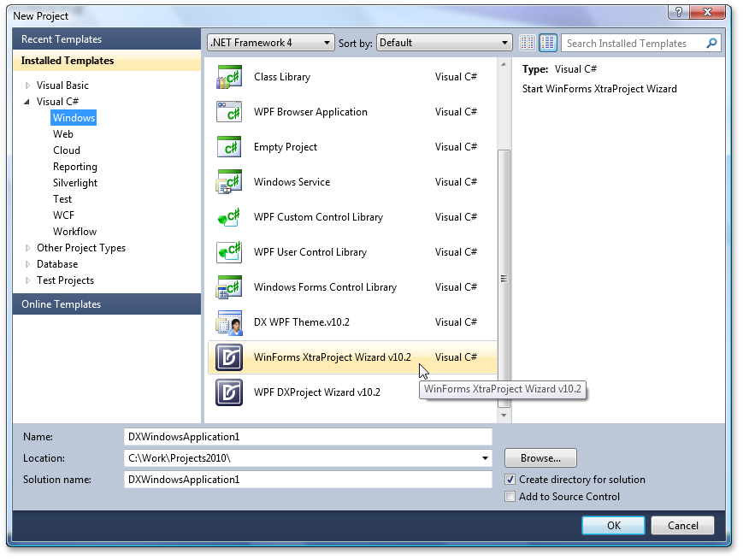The image size is (743, 560).
Task: Click the Cancel button
Action: (x=683, y=526)
